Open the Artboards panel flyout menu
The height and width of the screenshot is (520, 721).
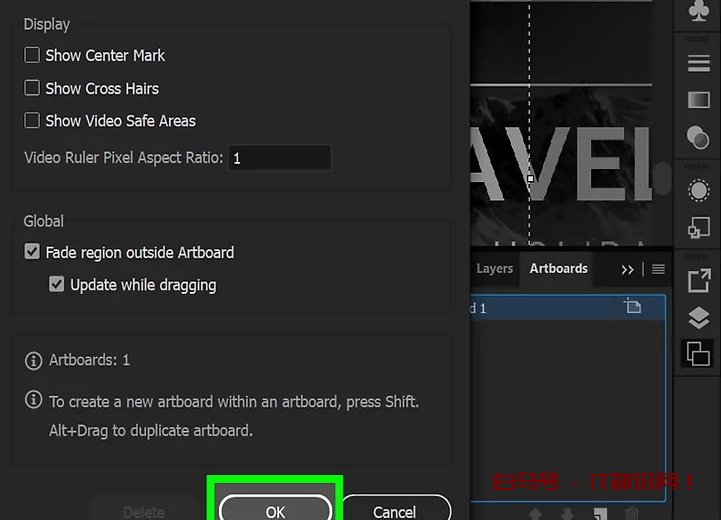658,269
